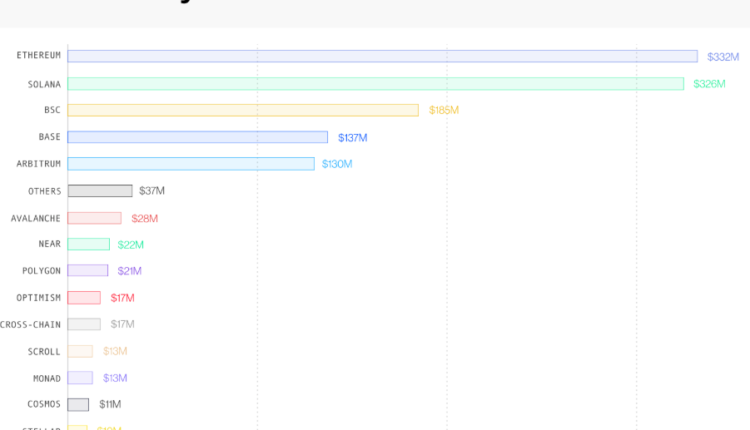
Task: Select the $130M value for Arbitrum
Action: pos(337,164)
